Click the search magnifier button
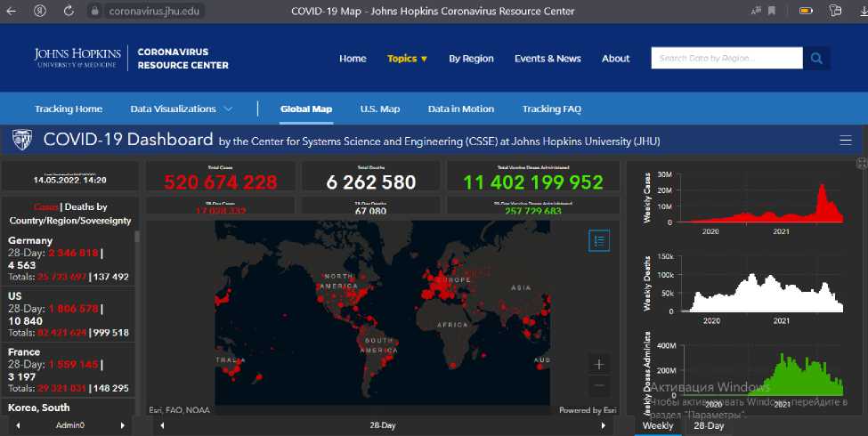 [x=816, y=59]
